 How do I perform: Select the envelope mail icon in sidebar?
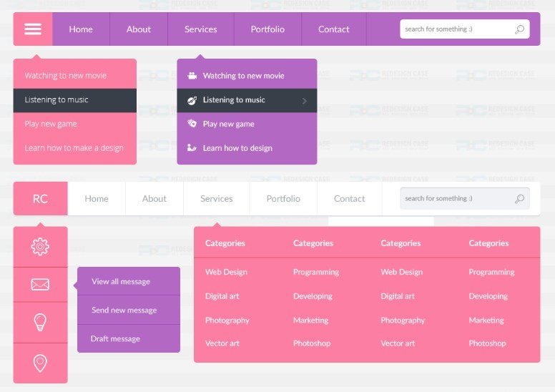pos(40,285)
